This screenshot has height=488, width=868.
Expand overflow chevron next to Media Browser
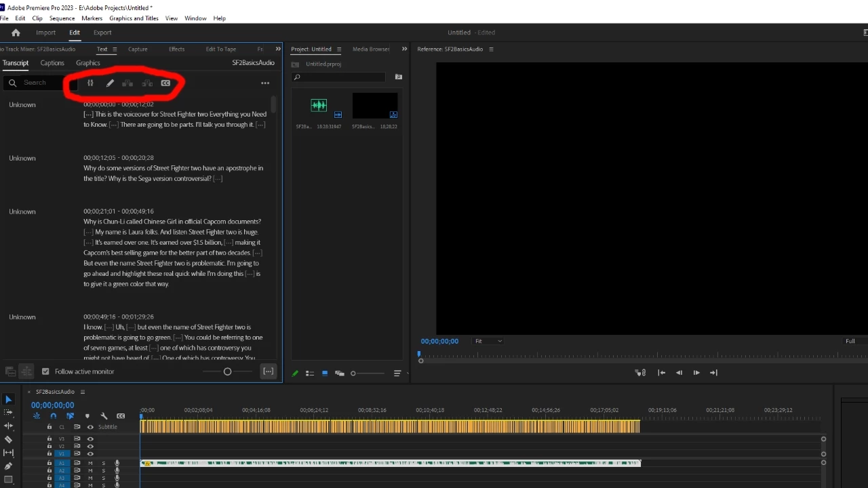[x=405, y=49]
